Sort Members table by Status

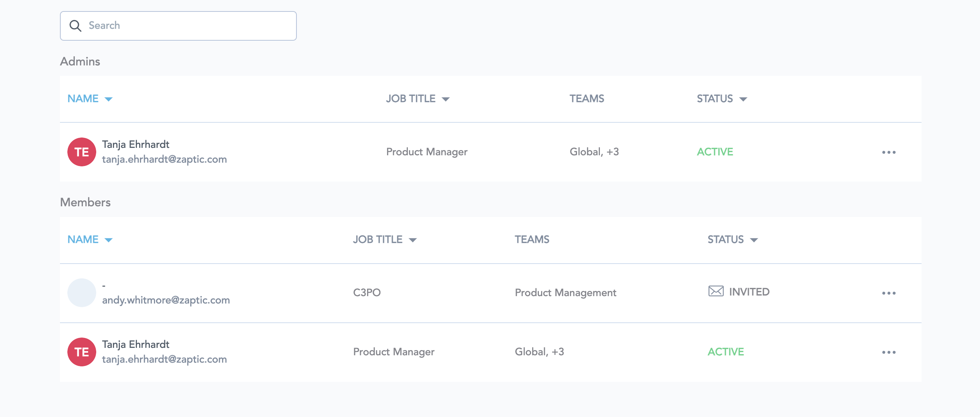click(732, 240)
